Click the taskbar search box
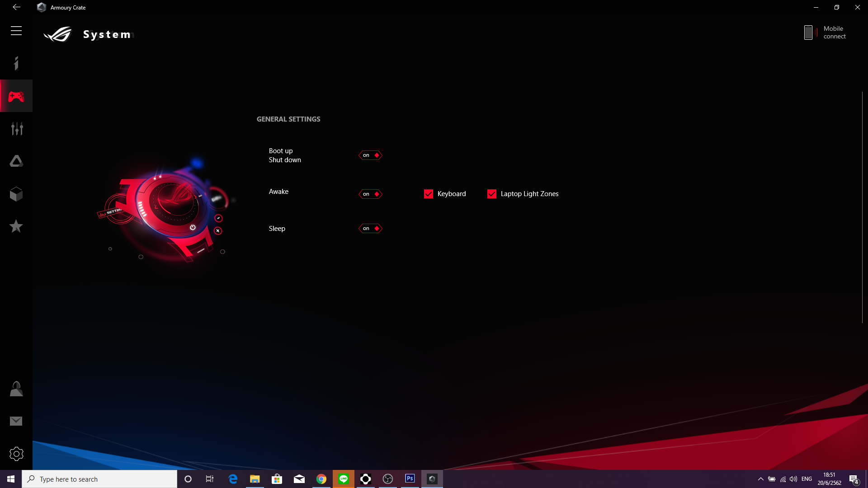The height and width of the screenshot is (488, 868). 99,479
